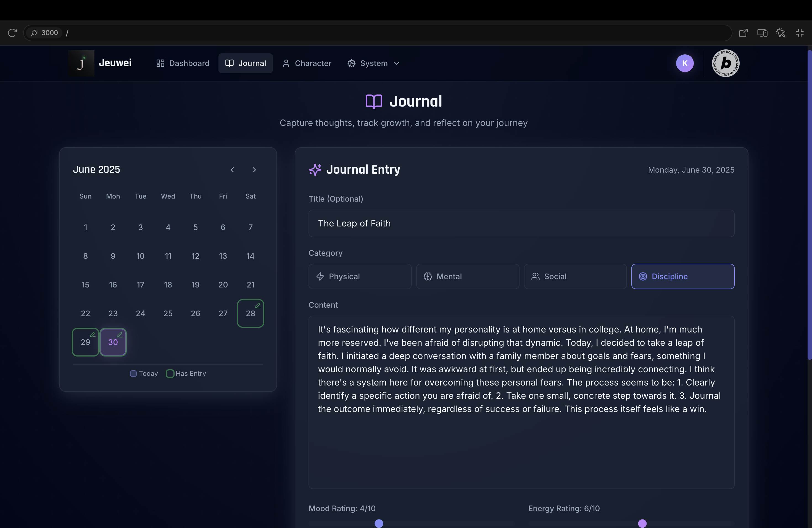Screen dimensions: 812x528
Task: Select June 28 in the calendar
Action: 251,313
